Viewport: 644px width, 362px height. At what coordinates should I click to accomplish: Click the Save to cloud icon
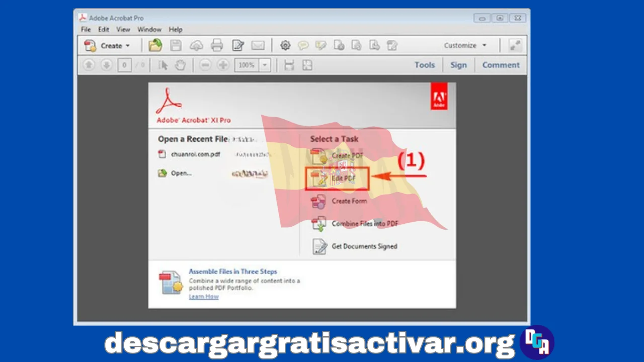click(x=196, y=46)
